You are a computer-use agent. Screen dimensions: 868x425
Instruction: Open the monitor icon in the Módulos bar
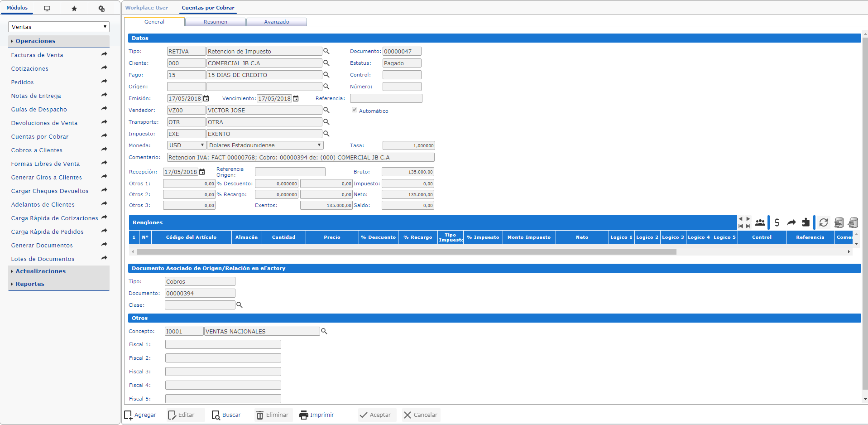pos(47,8)
